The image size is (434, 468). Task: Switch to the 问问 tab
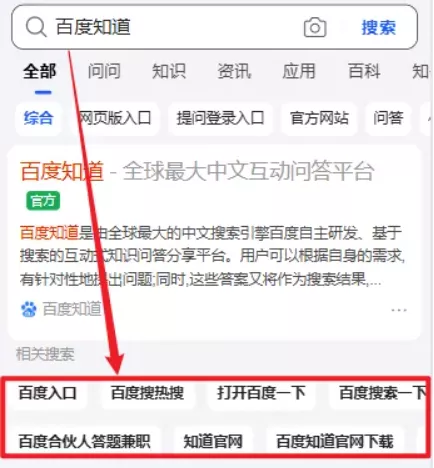click(x=104, y=71)
